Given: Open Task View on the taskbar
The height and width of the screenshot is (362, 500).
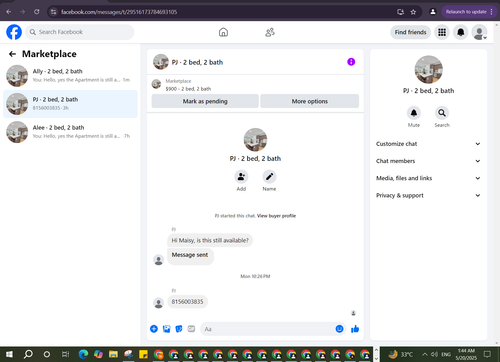Looking at the screenshot, I should click(x=66, y=354).
